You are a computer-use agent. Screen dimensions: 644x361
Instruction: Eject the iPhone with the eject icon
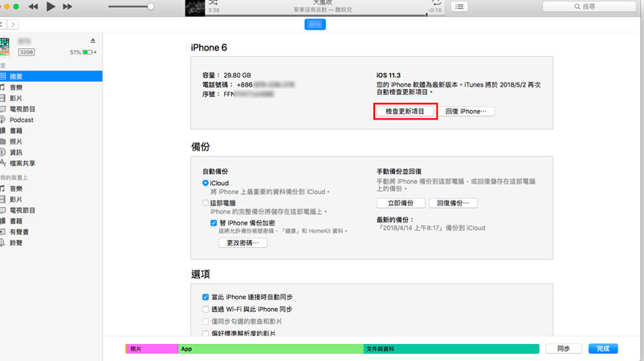coord(93,40)
